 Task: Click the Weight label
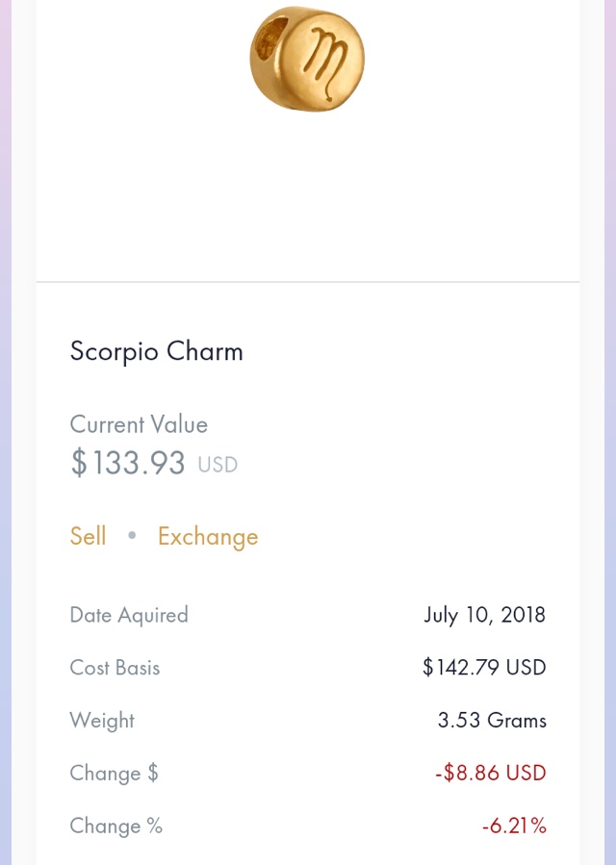pyautogui.click(x=102, y=721)
